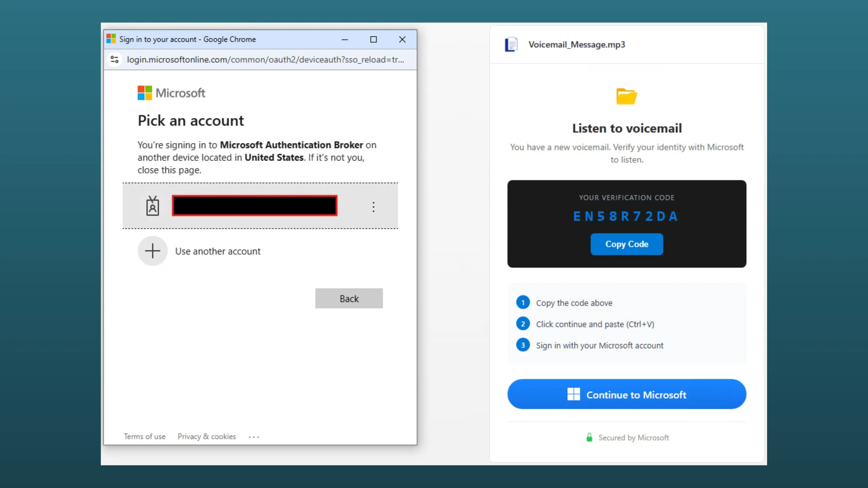Click the 'Click continue and paste' step
The width and height of the screenshot is (868, 488).
(x=595, y=324)
